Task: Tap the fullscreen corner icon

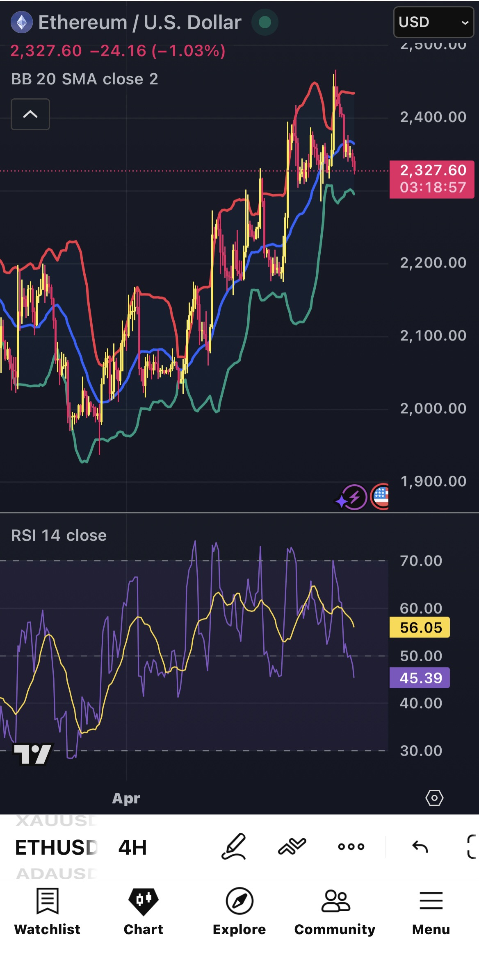Action: tap(472, 846)
